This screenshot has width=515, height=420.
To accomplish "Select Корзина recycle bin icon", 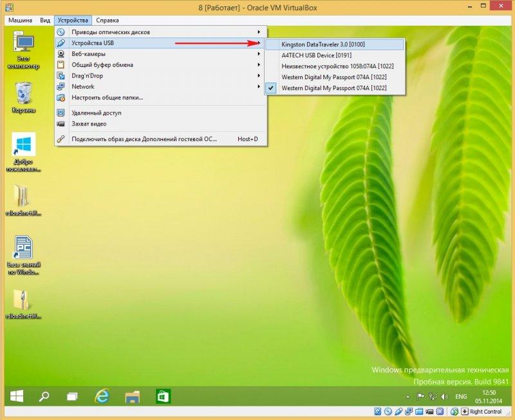I will point(23,98).
